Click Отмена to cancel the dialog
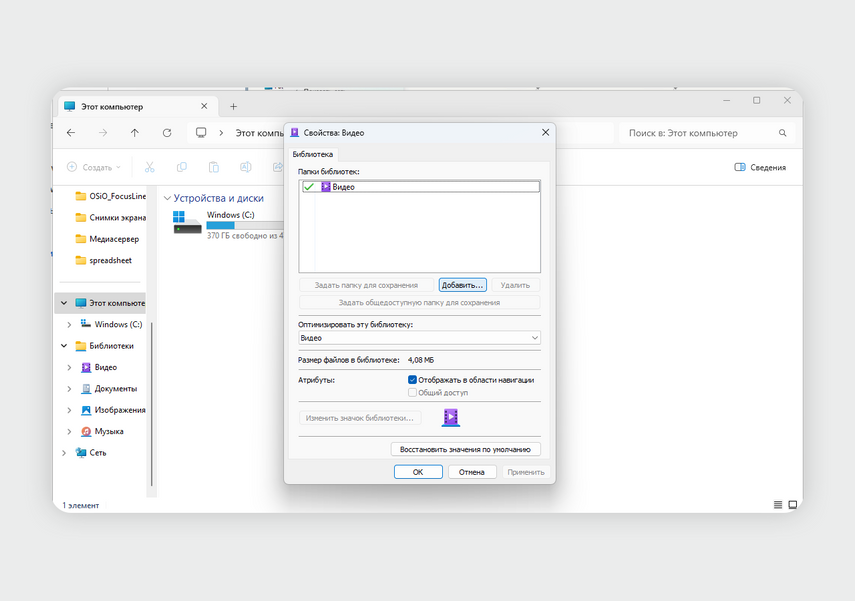The image size is (855, 601). 472,472
